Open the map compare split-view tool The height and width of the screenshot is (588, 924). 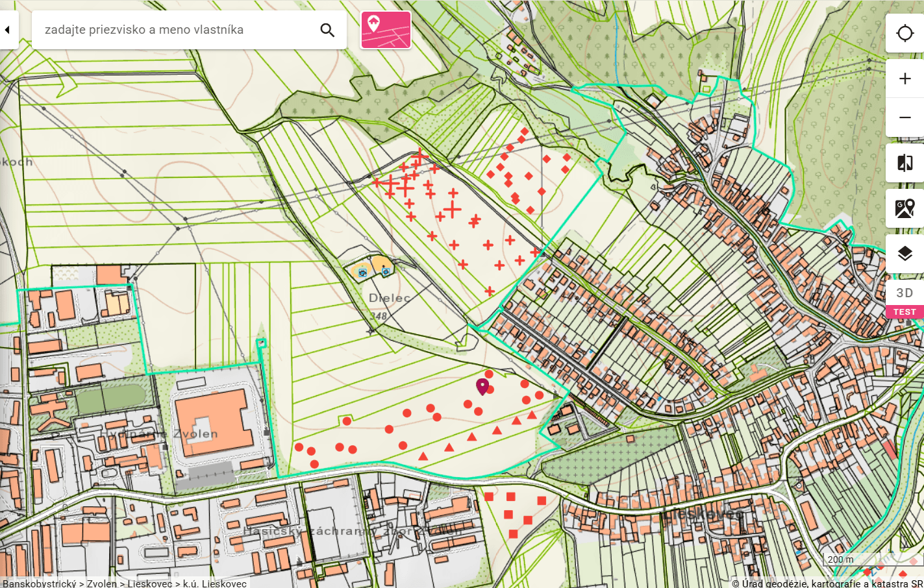coord(905,163)
